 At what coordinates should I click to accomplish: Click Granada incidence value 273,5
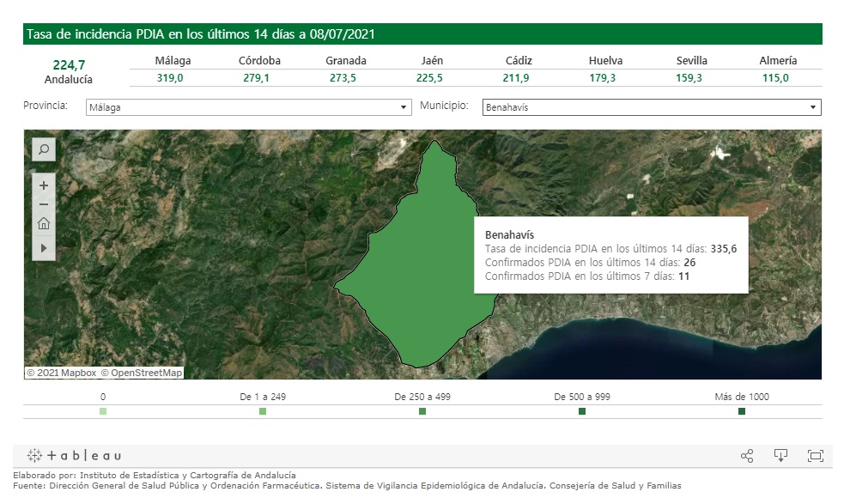pyautogui.click(x=343, y=78)
